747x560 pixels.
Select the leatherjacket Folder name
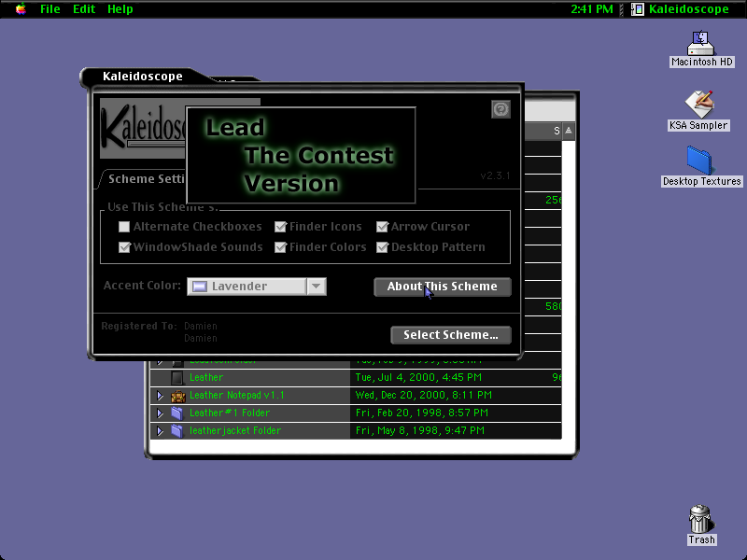[x=235, y=430]
